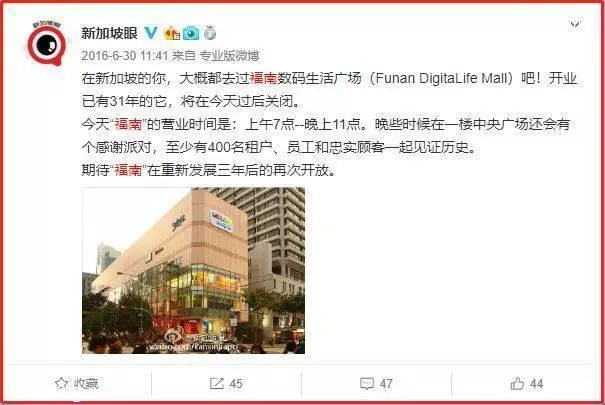The height and width of the screenshot is (405, 605).
Task: Open the 新加坡眼 profile avatar
Action: (46, 44)
